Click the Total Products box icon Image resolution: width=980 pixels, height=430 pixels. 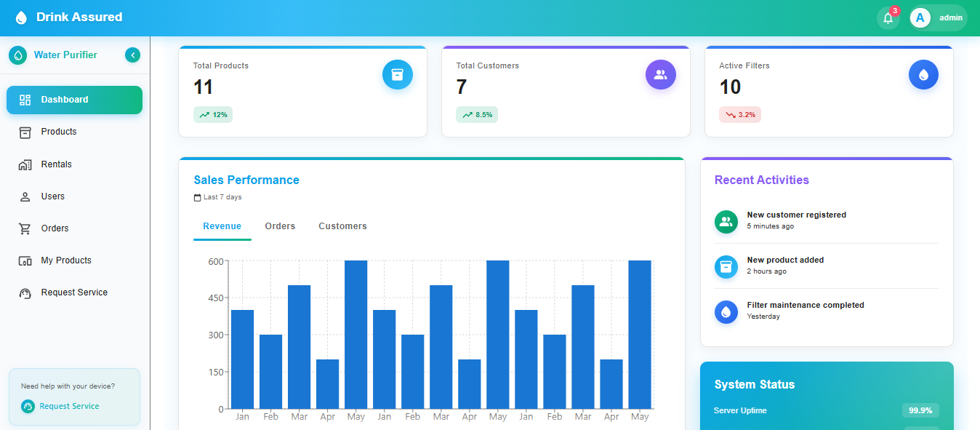tap(397, 74)
